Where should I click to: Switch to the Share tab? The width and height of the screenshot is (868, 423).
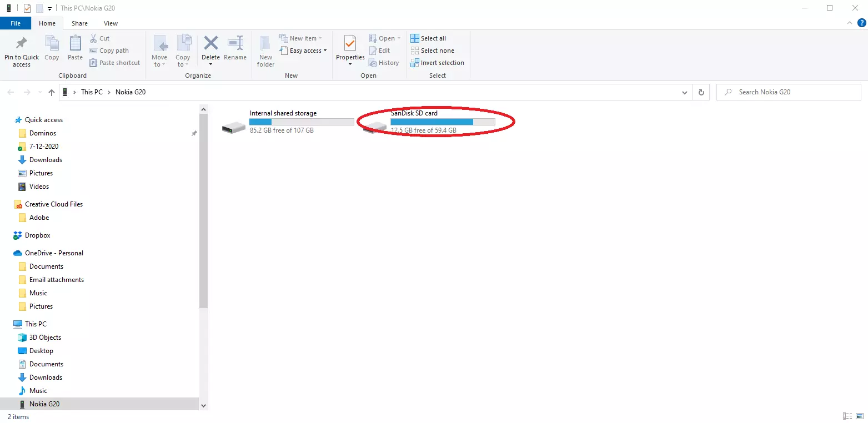pyautogui.click(x=79, y=23)
